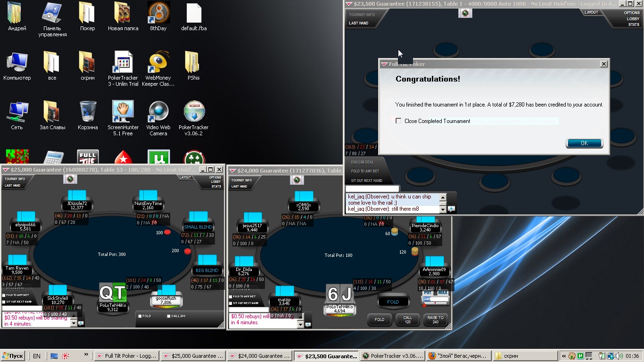Open the LAYOUT menu on $25,000 table
The height and width of the screenshot is (362, 644).
185,178
